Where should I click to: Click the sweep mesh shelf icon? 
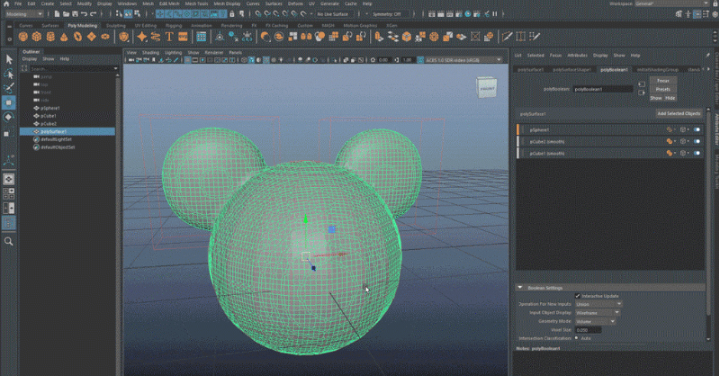tap(155, 36)
